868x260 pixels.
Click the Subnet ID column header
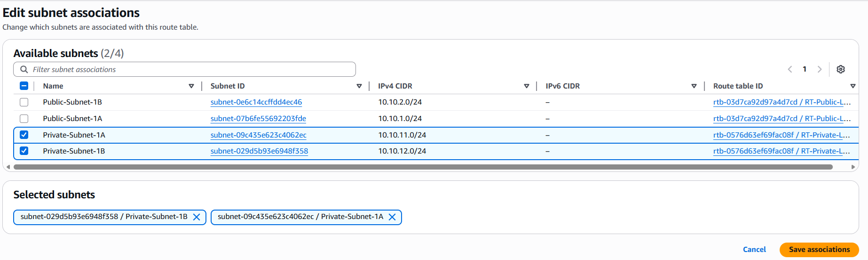point(228,86)
